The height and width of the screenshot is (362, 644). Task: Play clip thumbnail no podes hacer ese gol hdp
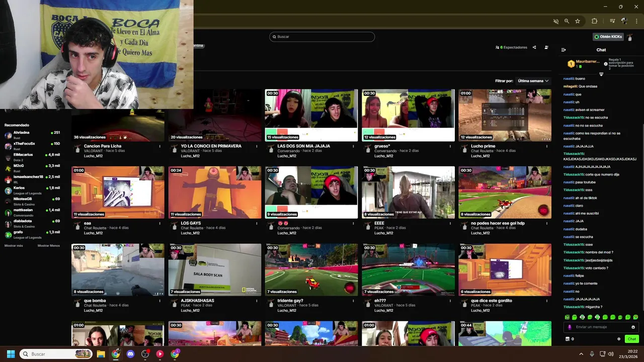pyautogui.click(x=505, y=193)
